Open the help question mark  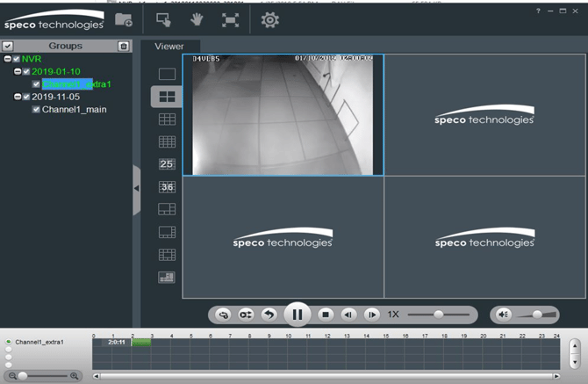pos(538,11)
